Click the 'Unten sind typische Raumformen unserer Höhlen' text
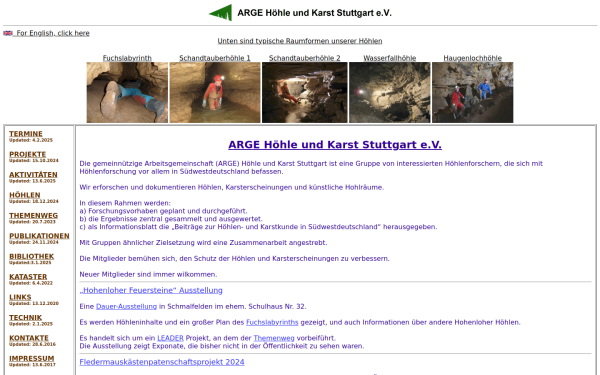The image size is (600, 375). (x=300, y=41)
